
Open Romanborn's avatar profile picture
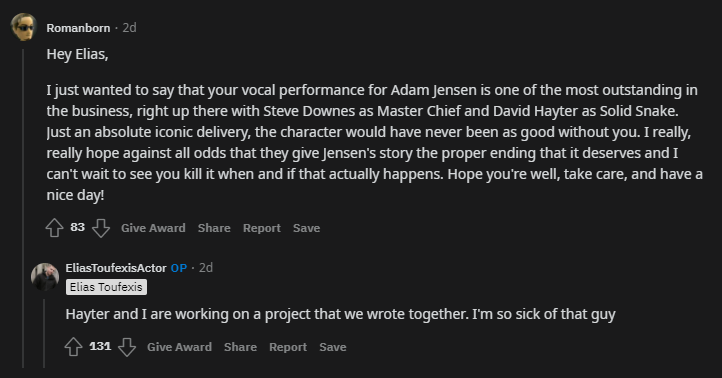click(x=23, y=27)
